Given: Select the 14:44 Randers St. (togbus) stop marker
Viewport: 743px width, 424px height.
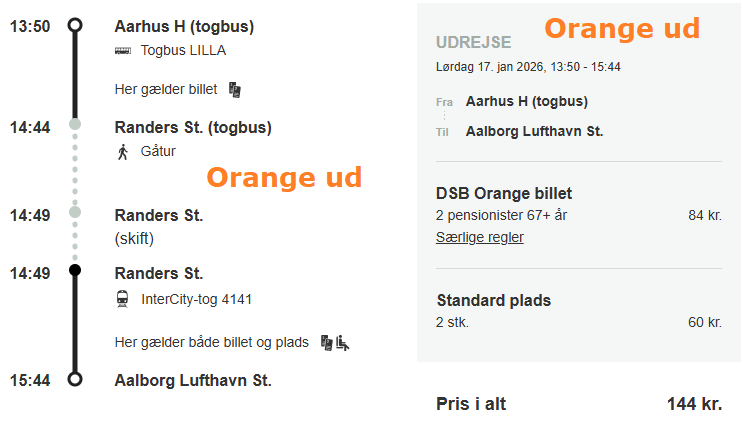Looking at the screenshot, I should 74,124.
